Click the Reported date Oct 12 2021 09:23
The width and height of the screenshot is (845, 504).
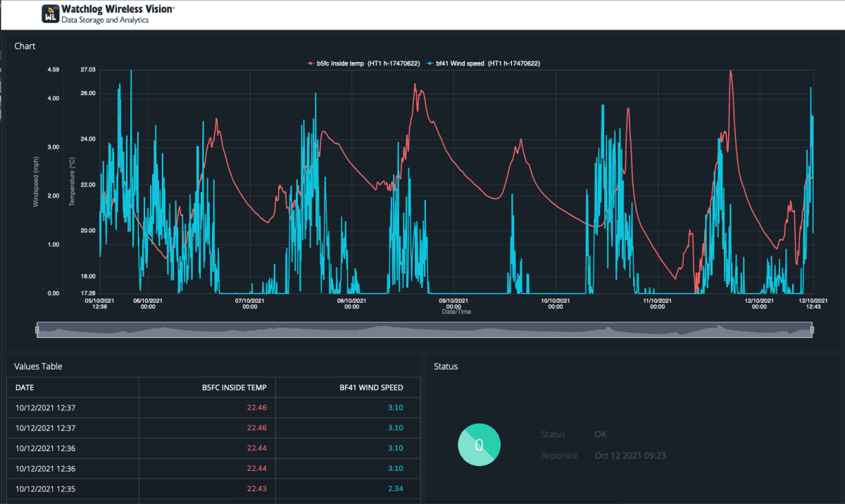(630, 455)
